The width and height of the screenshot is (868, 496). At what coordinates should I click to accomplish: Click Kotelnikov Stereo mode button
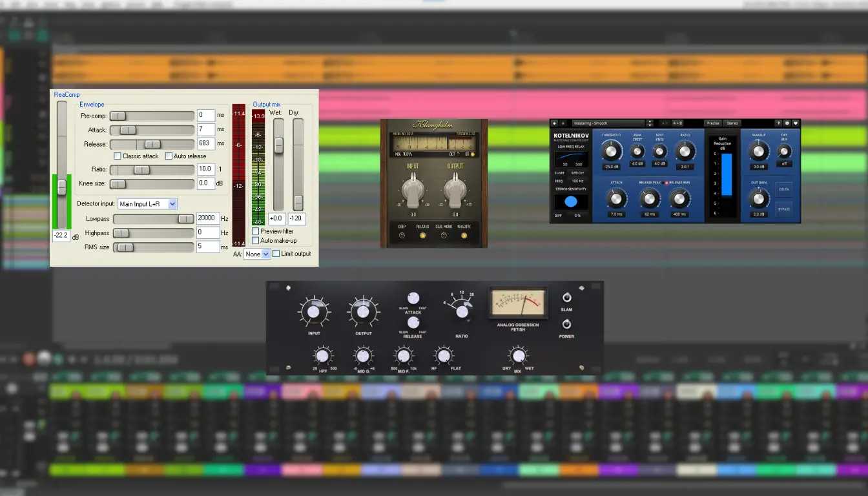[732, 123]
